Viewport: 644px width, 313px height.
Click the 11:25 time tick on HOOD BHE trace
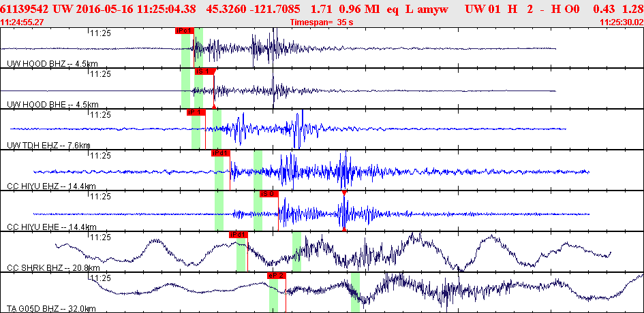pyautogui.click(x=101, y=74)
